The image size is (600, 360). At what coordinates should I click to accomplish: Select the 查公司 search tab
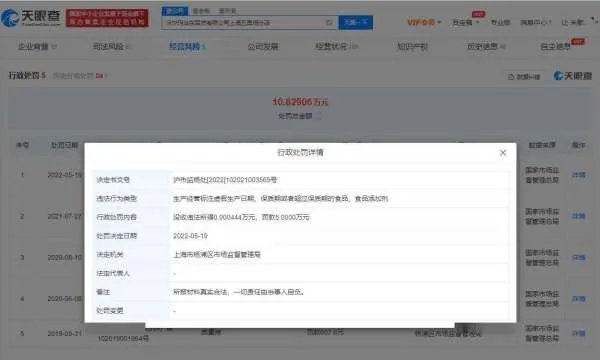point(174,11)
